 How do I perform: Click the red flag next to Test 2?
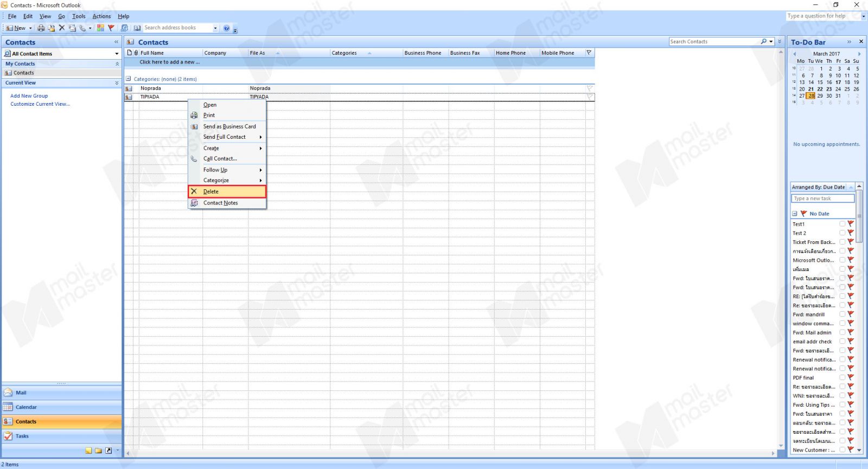(x=851, y=233)
